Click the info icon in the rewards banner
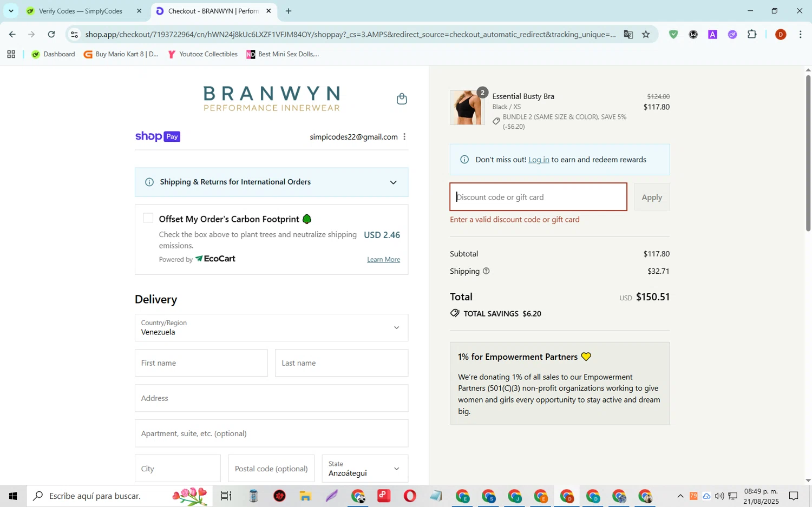The height and width of the screenshot is (507, 812). 464,160
